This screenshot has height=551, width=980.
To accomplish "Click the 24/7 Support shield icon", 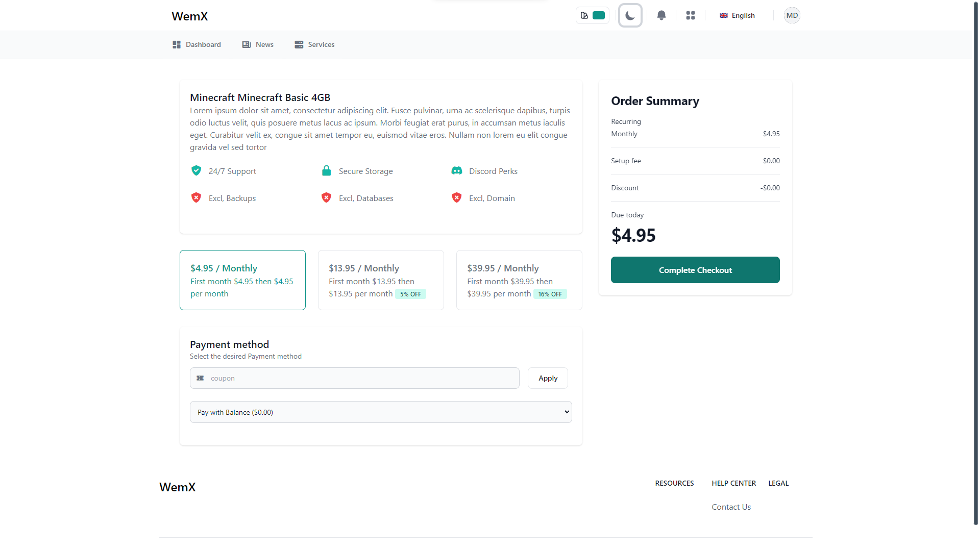I will coord(196,170).
